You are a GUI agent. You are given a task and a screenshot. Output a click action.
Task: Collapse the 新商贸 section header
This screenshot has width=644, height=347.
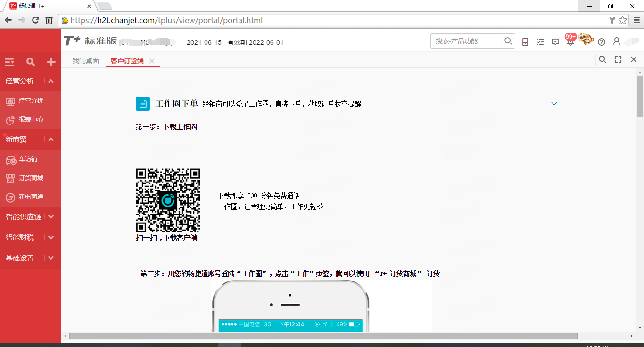point(31,140)
